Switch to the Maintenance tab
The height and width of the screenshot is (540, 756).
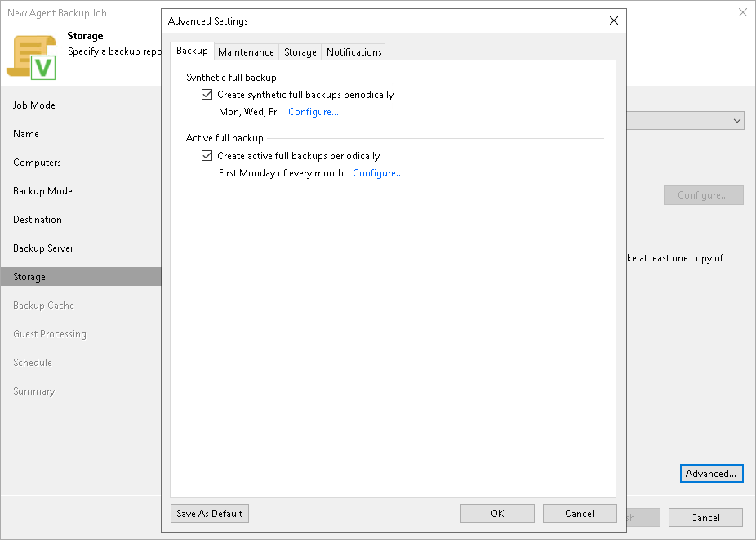point(246,51)
